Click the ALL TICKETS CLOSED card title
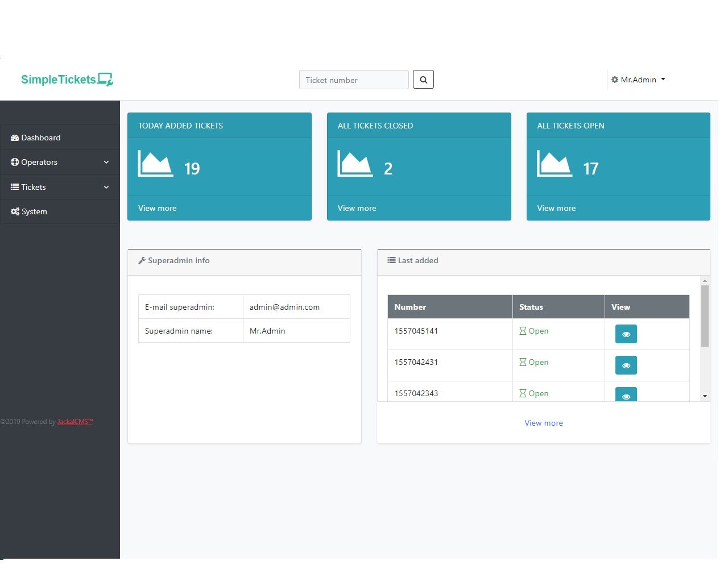 pyautogui.click(x=375, y=126)
